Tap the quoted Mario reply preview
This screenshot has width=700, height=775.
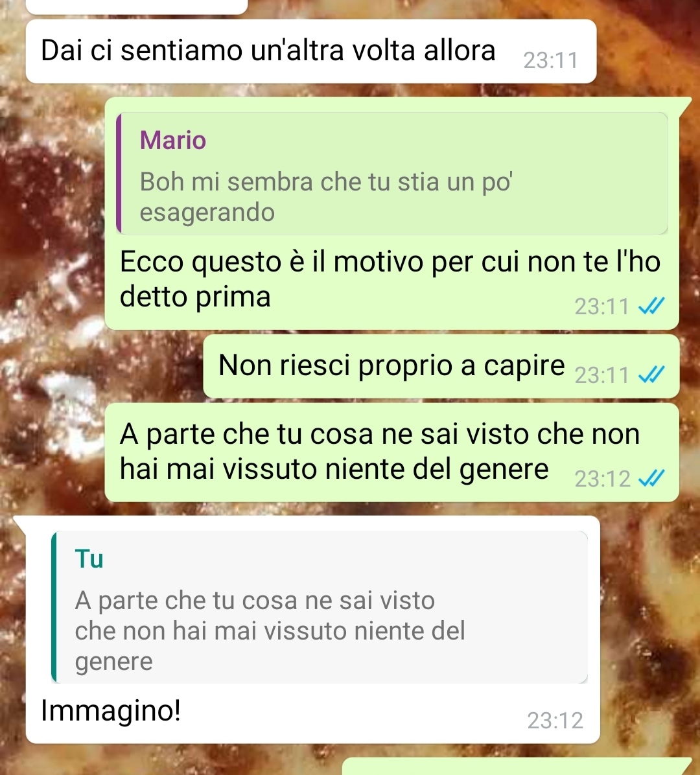click(x=392, y=173)
